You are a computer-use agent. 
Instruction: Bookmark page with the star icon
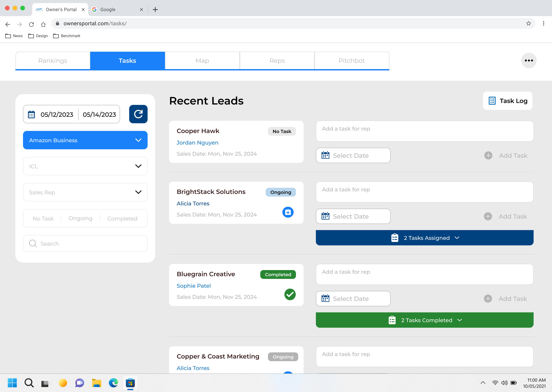coord(528,23)
